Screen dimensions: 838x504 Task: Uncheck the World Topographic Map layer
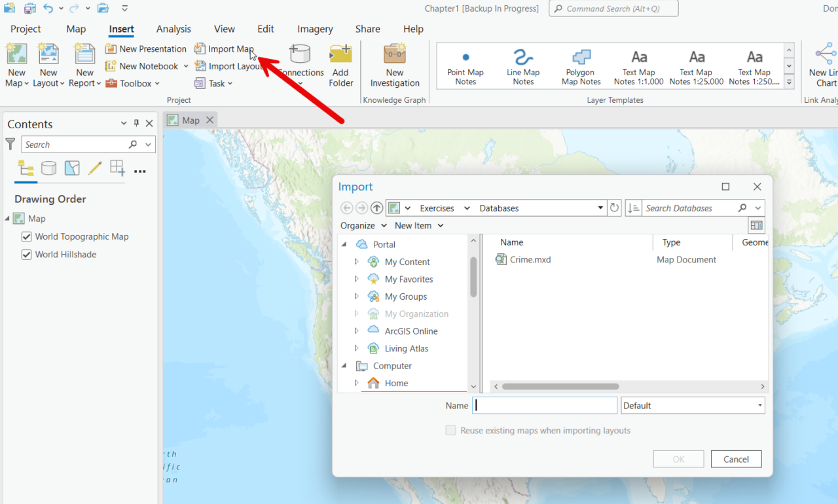tap(27, 237)
